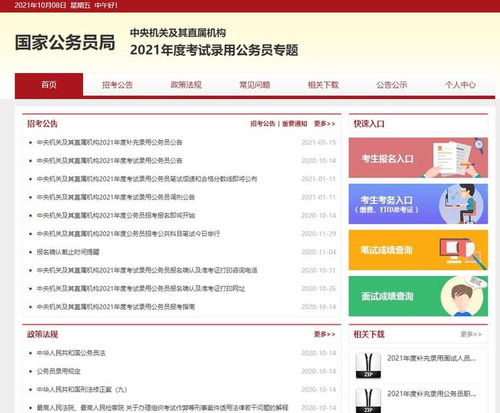Click the 快速入口 section heading
This screenshot has width=500, height=413.
pyautogui.click(x=369, y=124)
